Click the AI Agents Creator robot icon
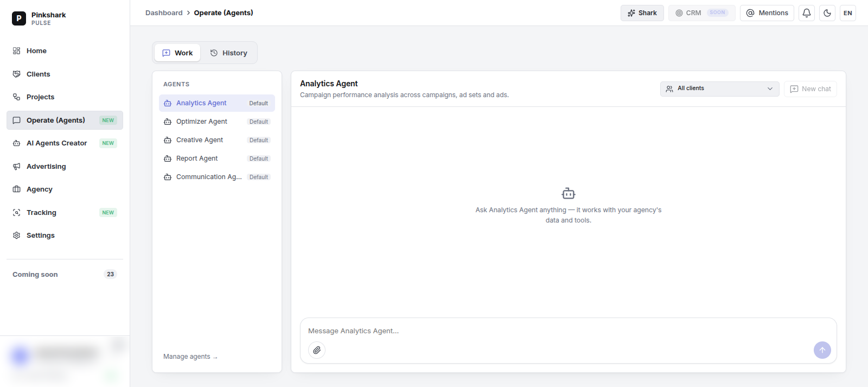The width and height of the screenshot is (868, 387). click(x=16, y=143)
